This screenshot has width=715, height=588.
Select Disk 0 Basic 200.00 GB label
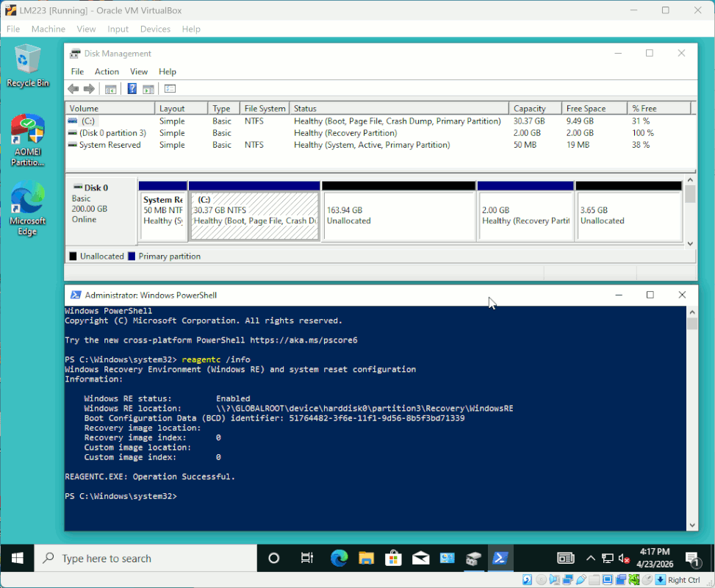(101, 209)
